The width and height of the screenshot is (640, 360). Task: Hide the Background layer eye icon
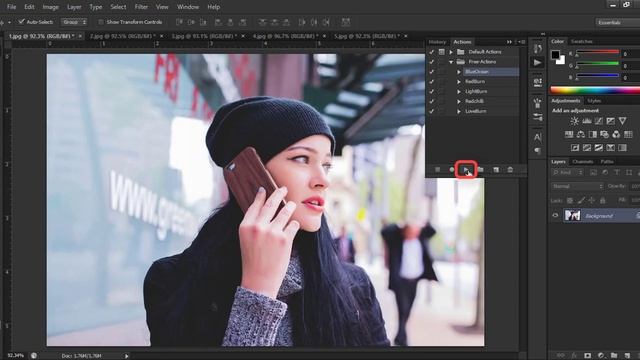click(555, 216)
